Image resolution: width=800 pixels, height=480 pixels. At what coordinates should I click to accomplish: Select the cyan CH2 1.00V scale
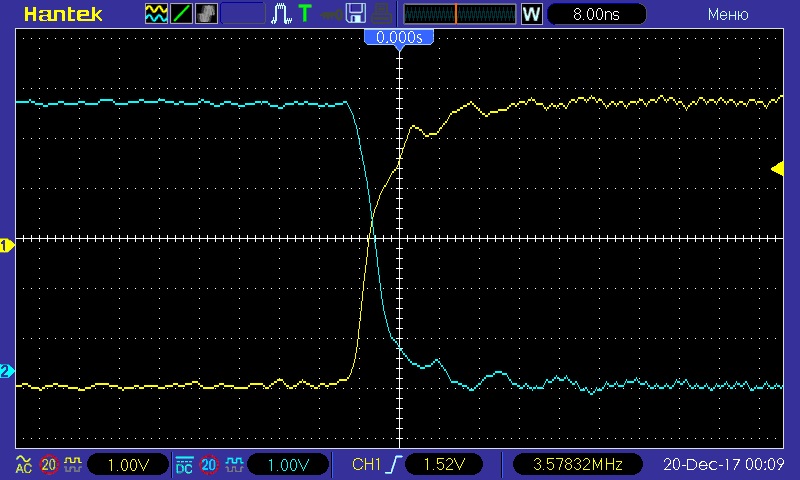coord(288,465)
